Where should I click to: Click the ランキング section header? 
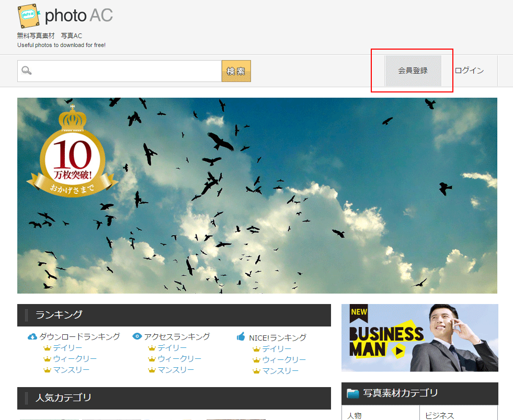pos(174,315)
